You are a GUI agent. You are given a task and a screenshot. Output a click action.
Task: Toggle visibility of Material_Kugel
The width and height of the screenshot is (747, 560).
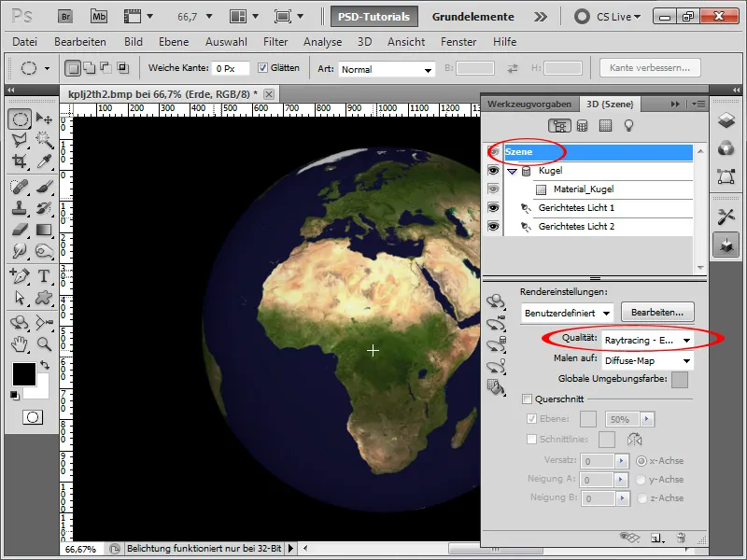tap(494, 189)
